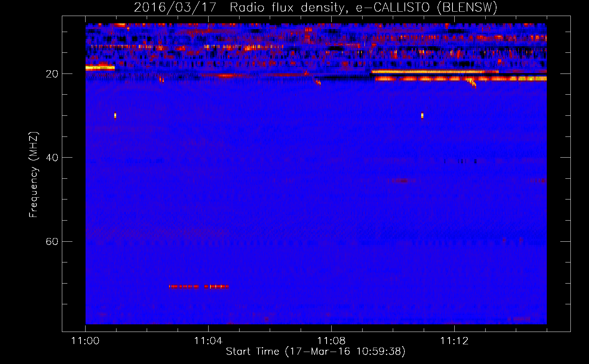Click the red dashed signal near 70 MHz

click(x=199, y=286)
